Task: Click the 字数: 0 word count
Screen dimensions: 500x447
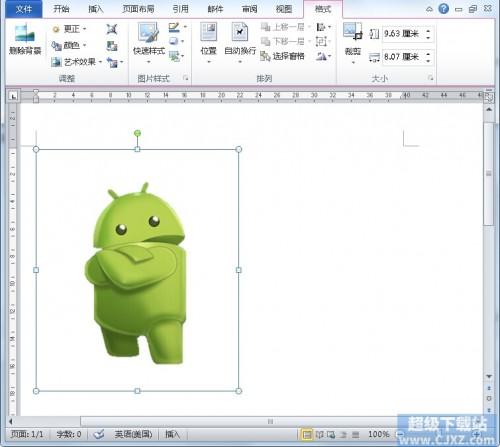Action: click(68, 434)
